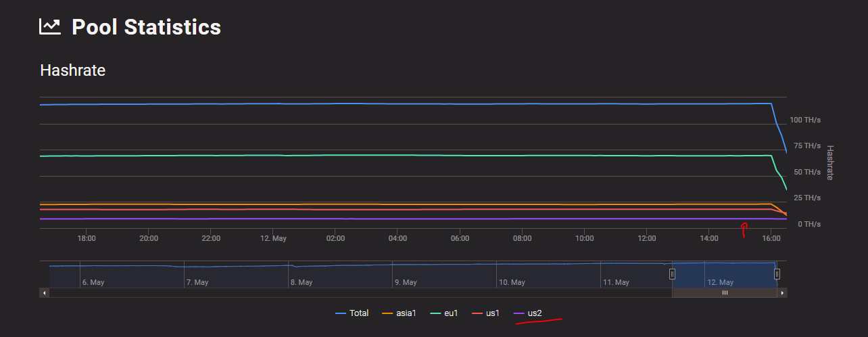The height and width of the screenshot is (337, 868).
Task: Click the 7. May navigator label
Action: point(197,282)
